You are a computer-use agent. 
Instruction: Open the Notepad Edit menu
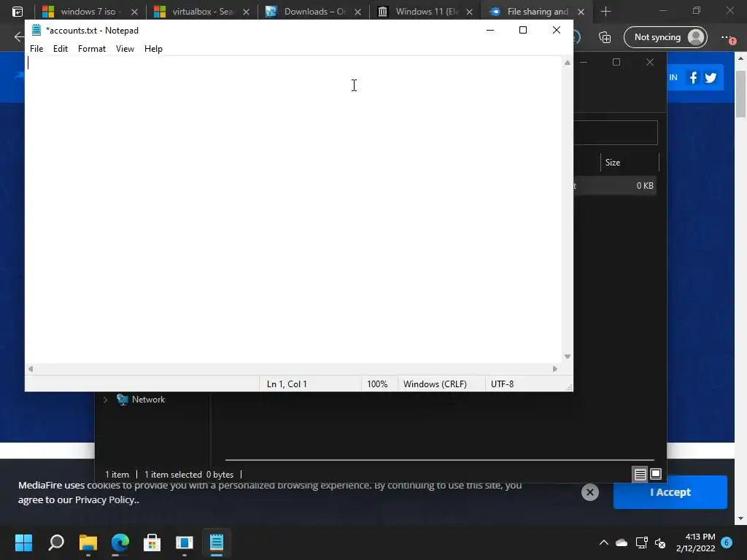(60, 49)
